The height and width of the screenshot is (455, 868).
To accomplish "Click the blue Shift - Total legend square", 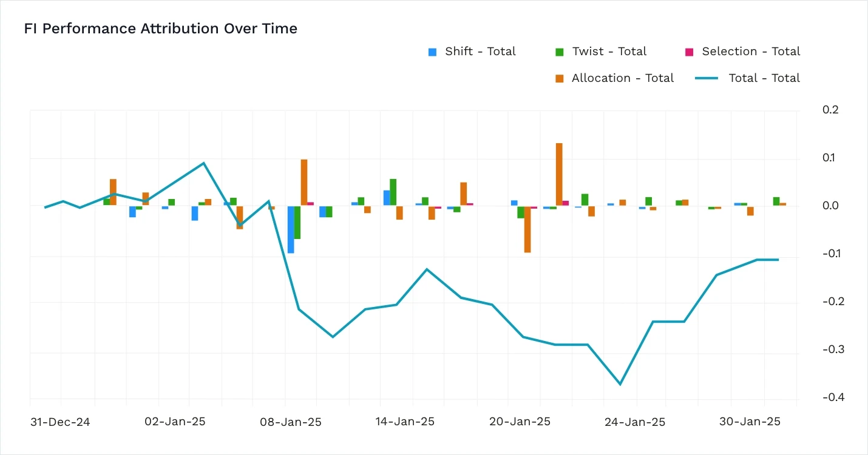I will (x=432, y=52).
